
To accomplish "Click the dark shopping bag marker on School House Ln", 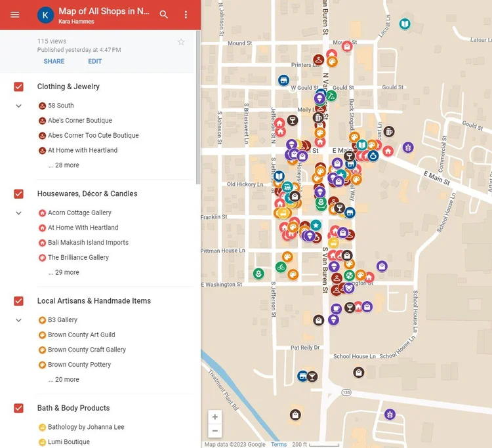I will click(x=359, y=373).
